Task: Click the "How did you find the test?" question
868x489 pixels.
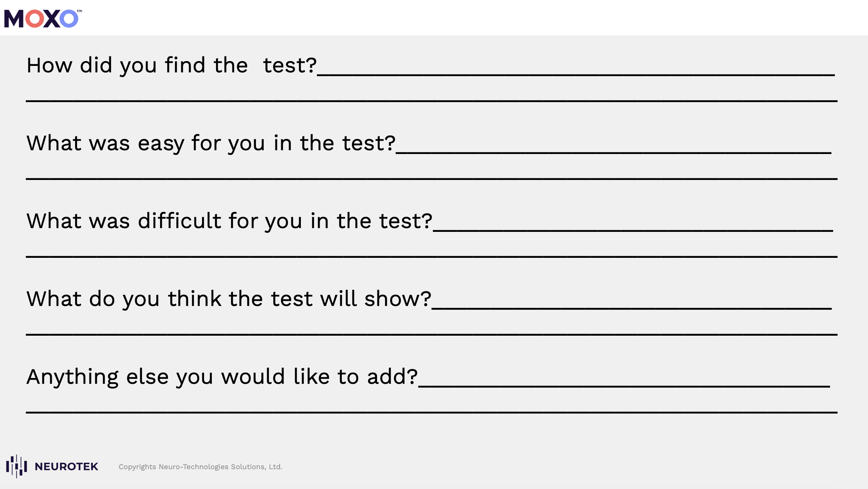Action: pos(172,65)
